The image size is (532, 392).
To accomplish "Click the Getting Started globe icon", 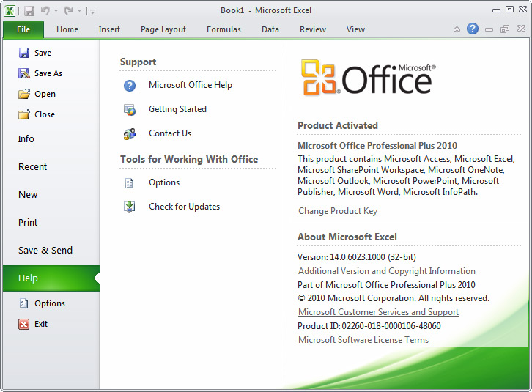I will [130, 110].
